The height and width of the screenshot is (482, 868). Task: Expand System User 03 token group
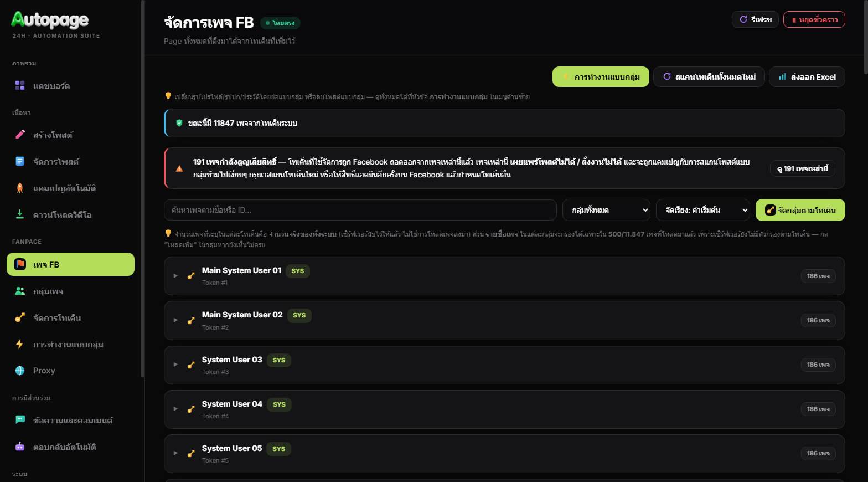tap(175, 365)
